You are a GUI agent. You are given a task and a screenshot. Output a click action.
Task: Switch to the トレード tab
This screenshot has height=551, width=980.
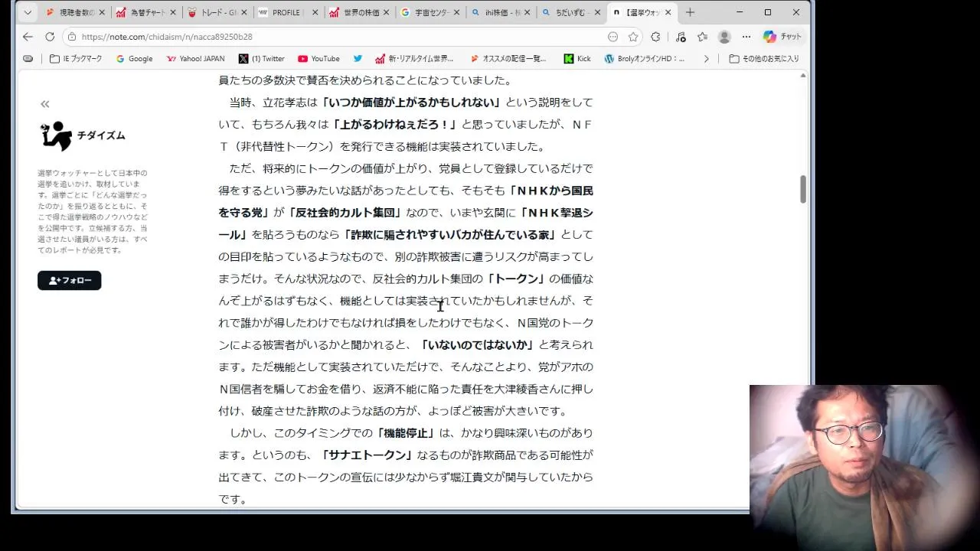point(218,12)
